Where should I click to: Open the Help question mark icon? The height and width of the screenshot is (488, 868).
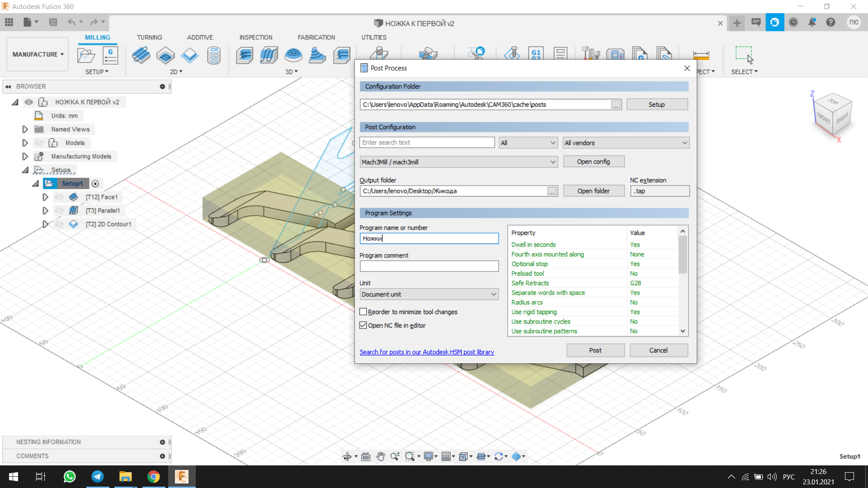click(x=830, y=22)
